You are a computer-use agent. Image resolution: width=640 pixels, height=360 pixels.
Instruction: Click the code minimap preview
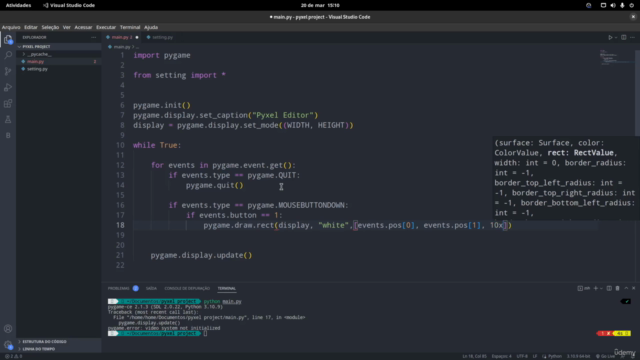616,57
